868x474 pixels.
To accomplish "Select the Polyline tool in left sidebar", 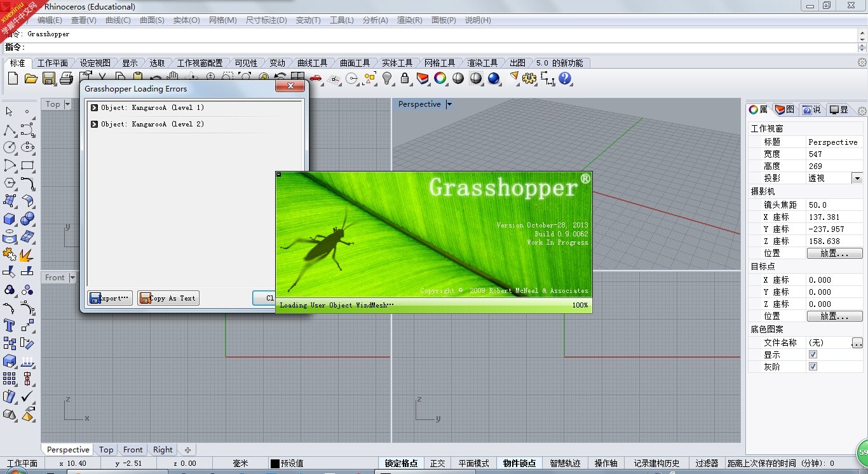I will (10, 130).
